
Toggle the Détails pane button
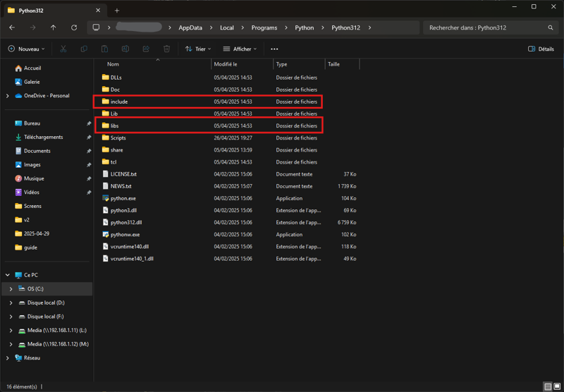pyautogui.click(x=541, y=49)
